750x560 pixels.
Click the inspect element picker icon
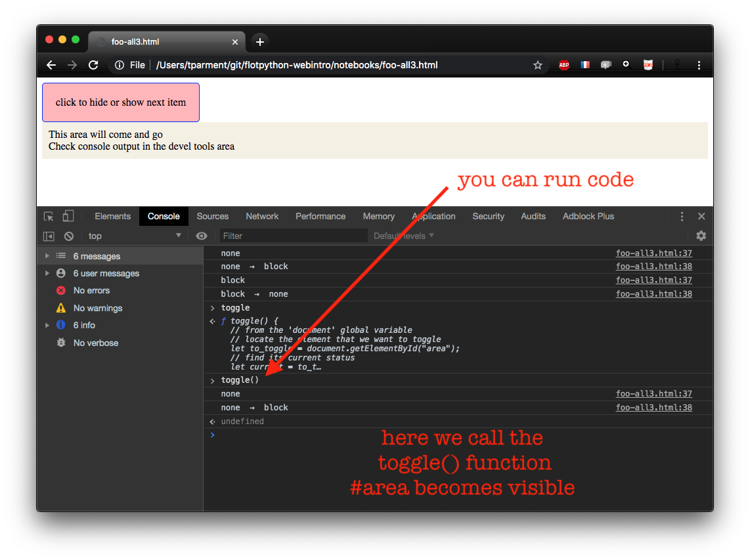[49, 217]
